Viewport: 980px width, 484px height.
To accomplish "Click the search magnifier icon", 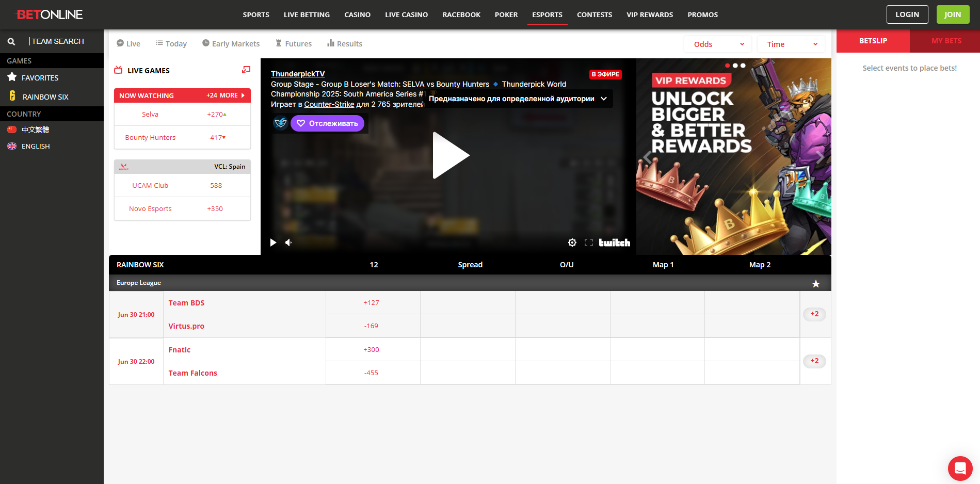I will [x=11, y=42].
